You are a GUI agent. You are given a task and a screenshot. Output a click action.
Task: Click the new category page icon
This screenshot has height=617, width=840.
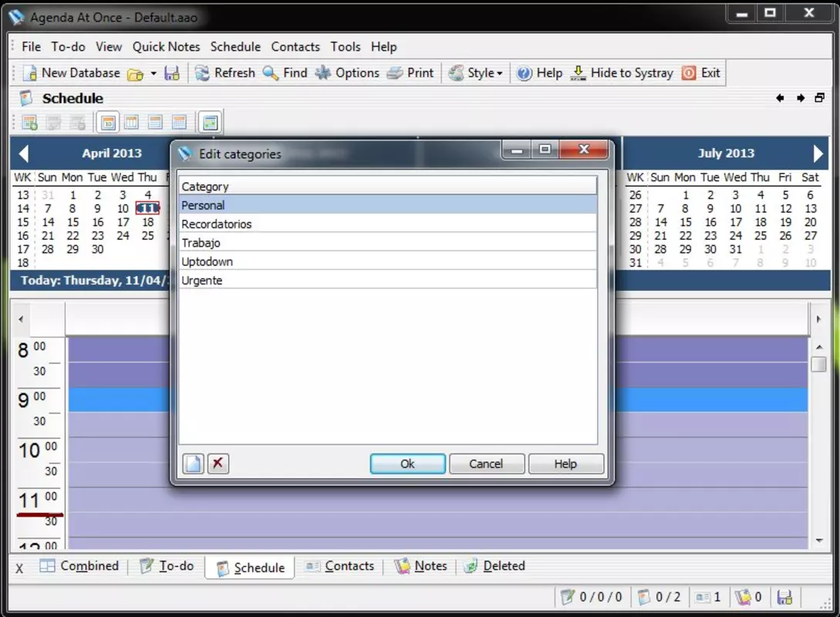[193, 464]
